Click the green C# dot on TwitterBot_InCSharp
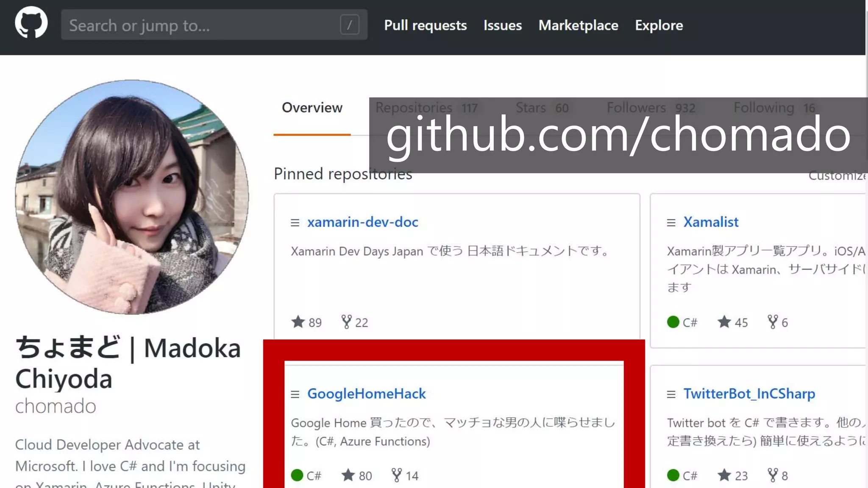The height and width of the screenshot is (488, 868). click(x=673, y=475)
